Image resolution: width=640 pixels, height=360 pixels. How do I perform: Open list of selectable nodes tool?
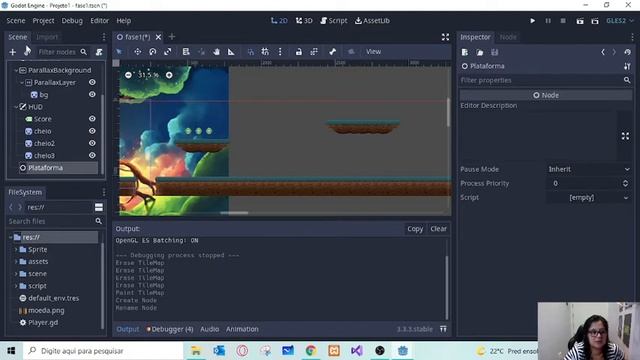(x=186, y=51)
